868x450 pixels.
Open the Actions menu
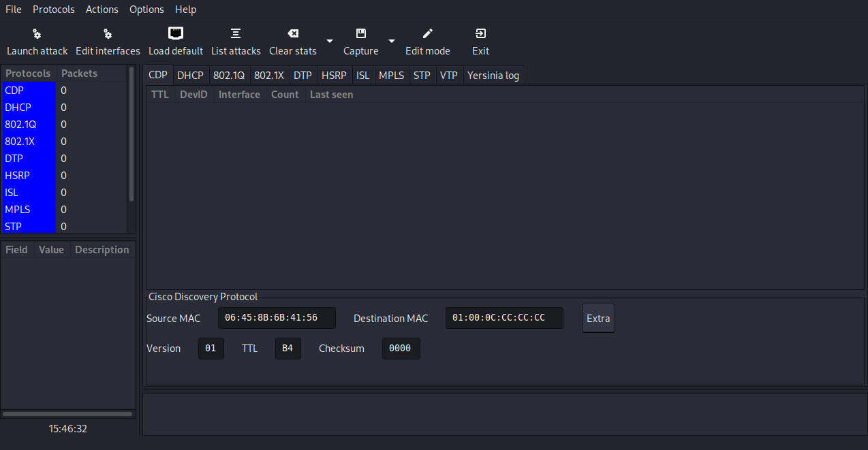tap(102, 10)
